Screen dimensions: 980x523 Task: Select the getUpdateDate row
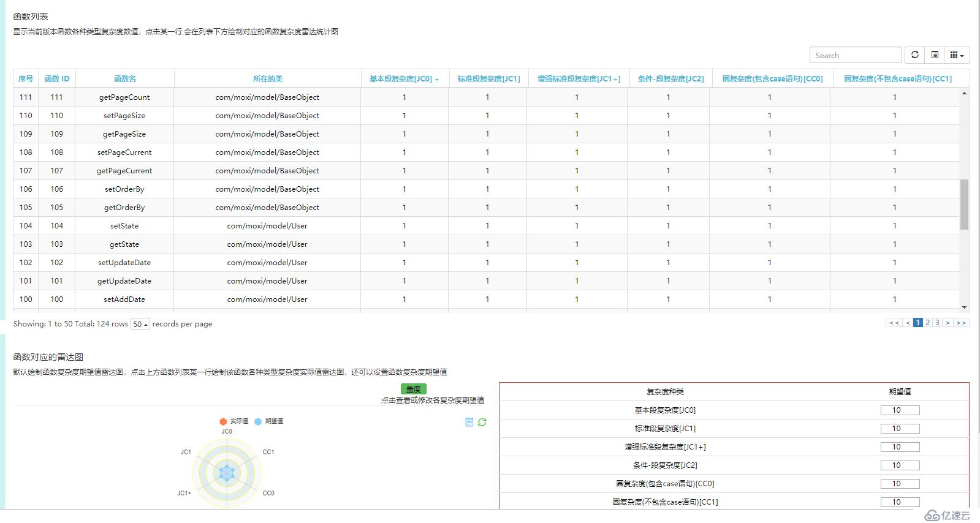click(486, 281)
